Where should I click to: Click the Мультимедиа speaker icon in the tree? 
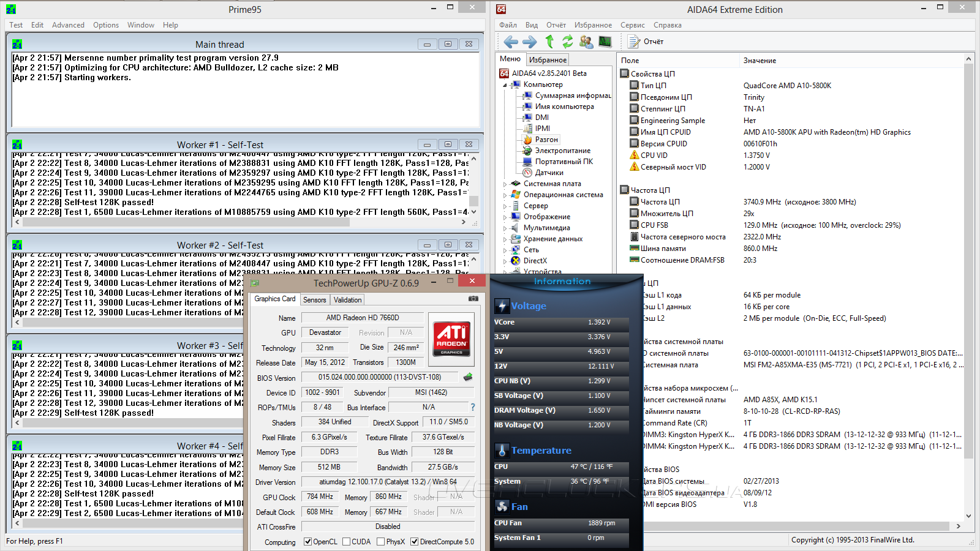click(516, 228)
